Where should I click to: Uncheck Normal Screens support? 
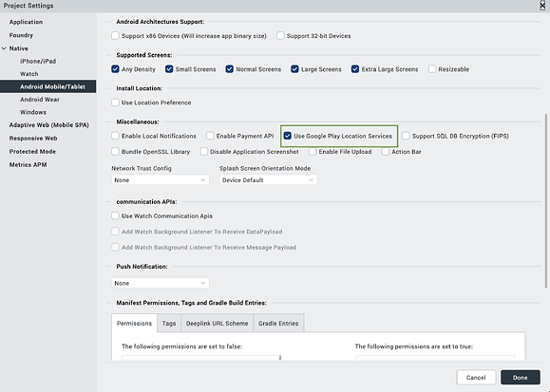(x=229, y=69)
